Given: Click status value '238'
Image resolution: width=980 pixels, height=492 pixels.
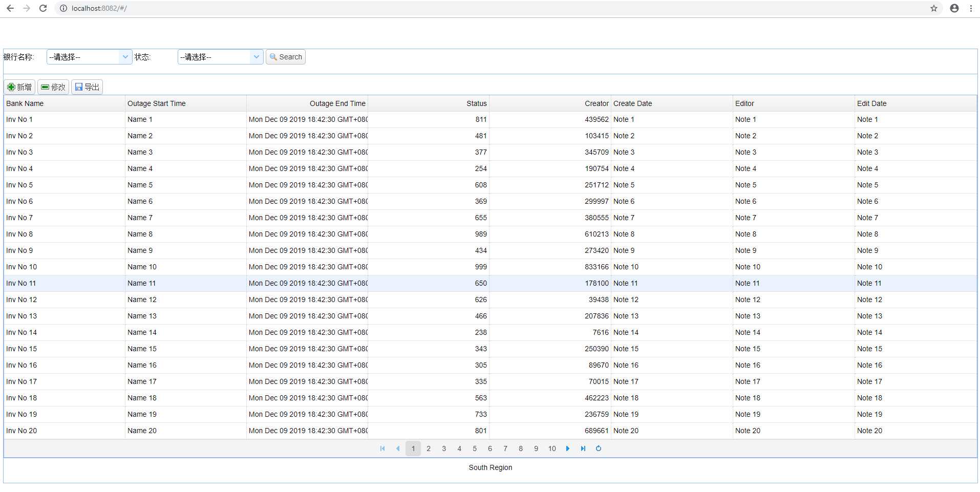Looking at the screenshot, I should tap(481, 332).
